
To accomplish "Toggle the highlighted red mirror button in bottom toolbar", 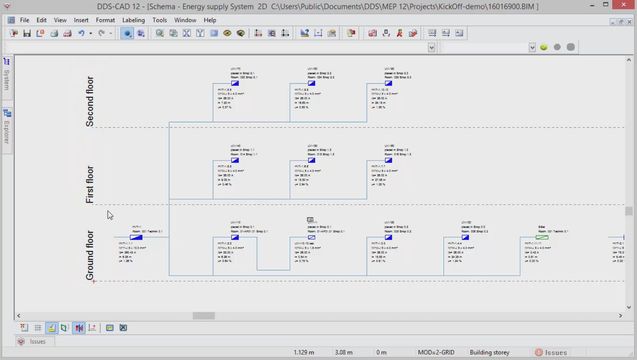I will click(x=79, y=327).
